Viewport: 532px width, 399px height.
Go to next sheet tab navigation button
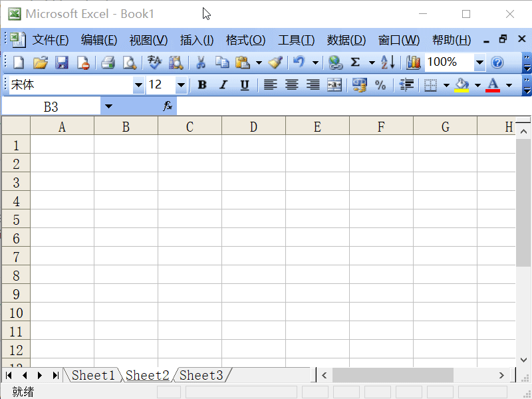click(x=40, y=375)
